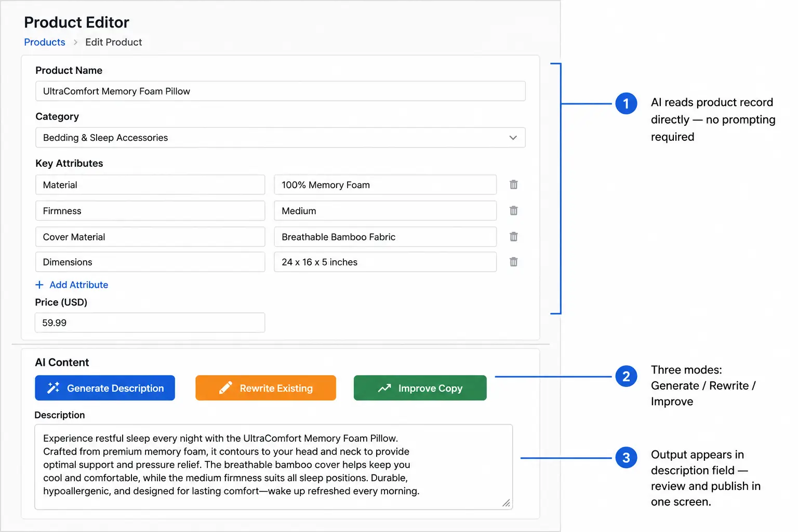Click the Description label

click(x=59, y=415)
